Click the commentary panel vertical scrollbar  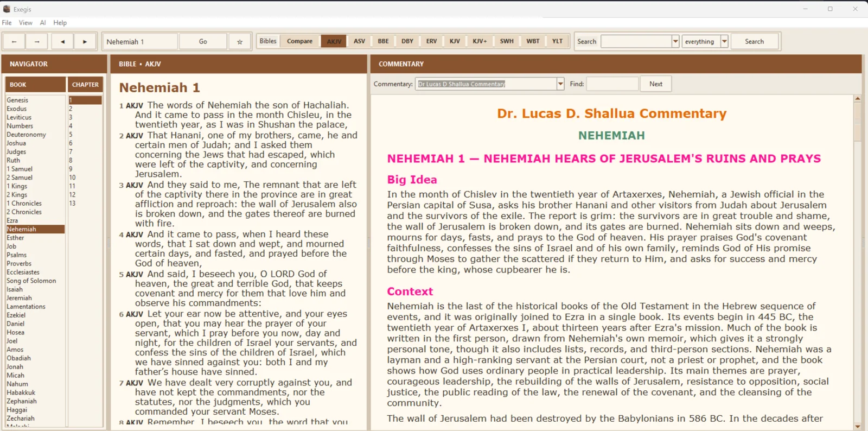tap(858, 262)
